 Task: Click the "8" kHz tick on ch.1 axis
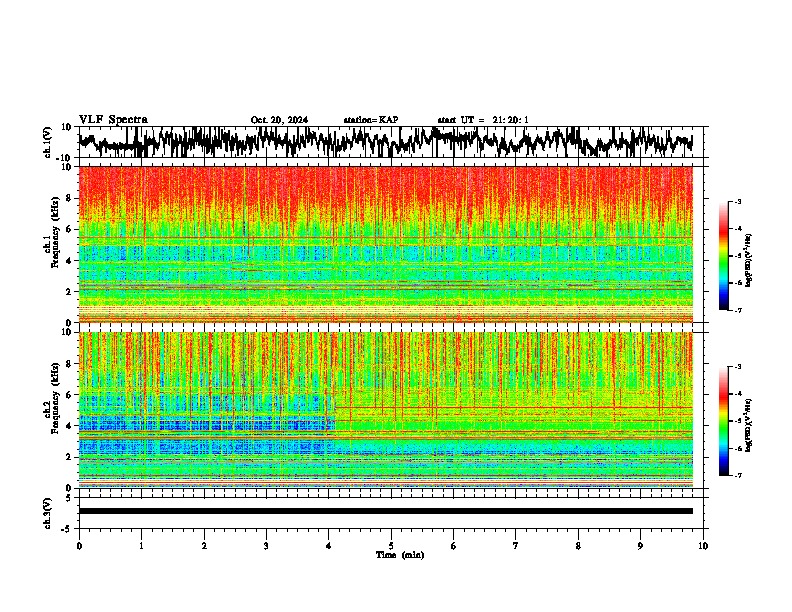coord(70,198)
